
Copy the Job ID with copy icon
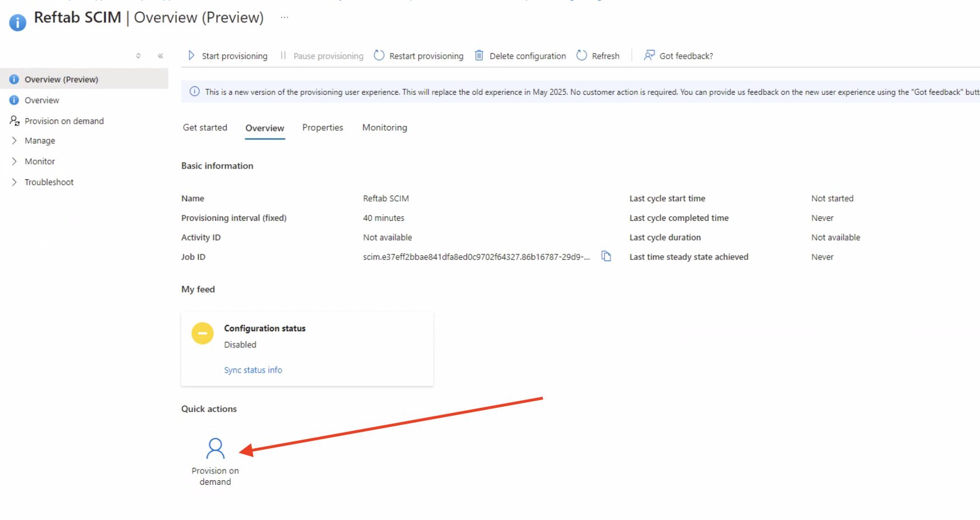[606, 256]
